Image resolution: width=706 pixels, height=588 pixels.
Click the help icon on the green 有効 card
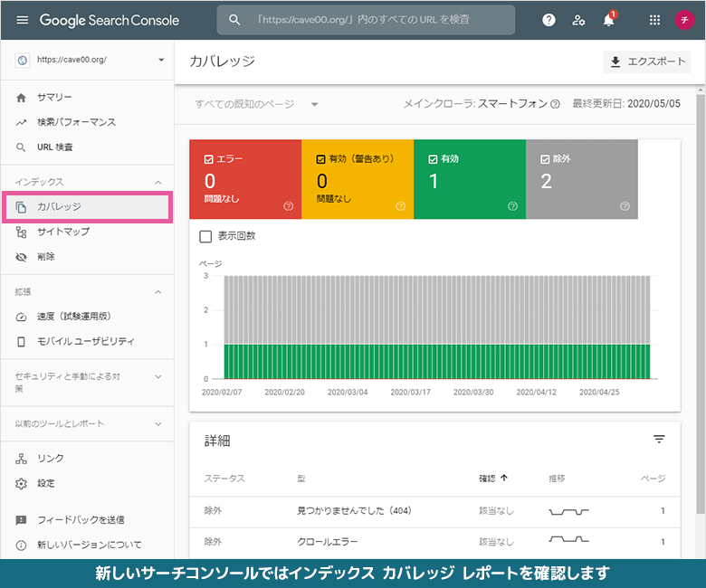tap(512, 206)
